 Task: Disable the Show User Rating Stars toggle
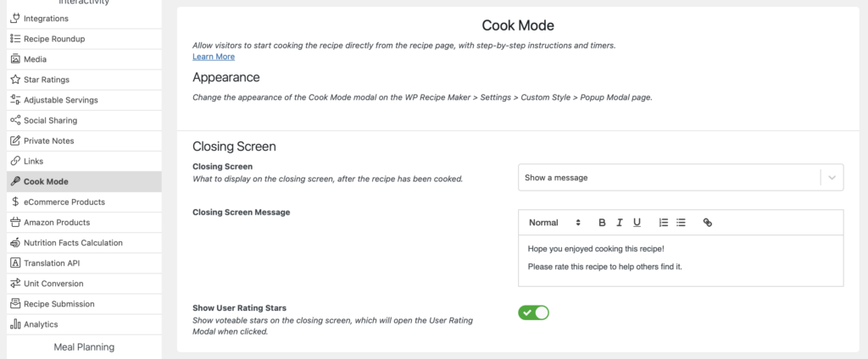coord(534,312)
